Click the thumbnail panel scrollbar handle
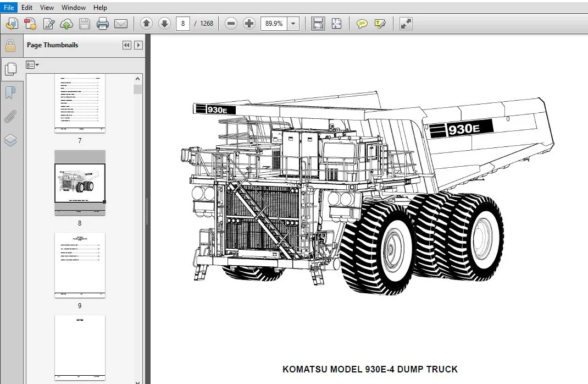Screen dimensions: 588x384 click(137, 89)
